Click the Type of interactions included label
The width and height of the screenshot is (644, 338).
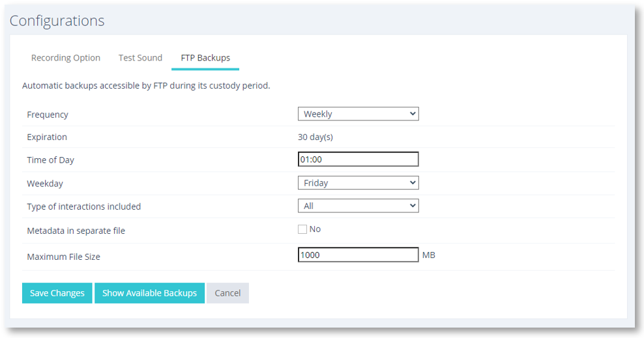coord(84,206)
